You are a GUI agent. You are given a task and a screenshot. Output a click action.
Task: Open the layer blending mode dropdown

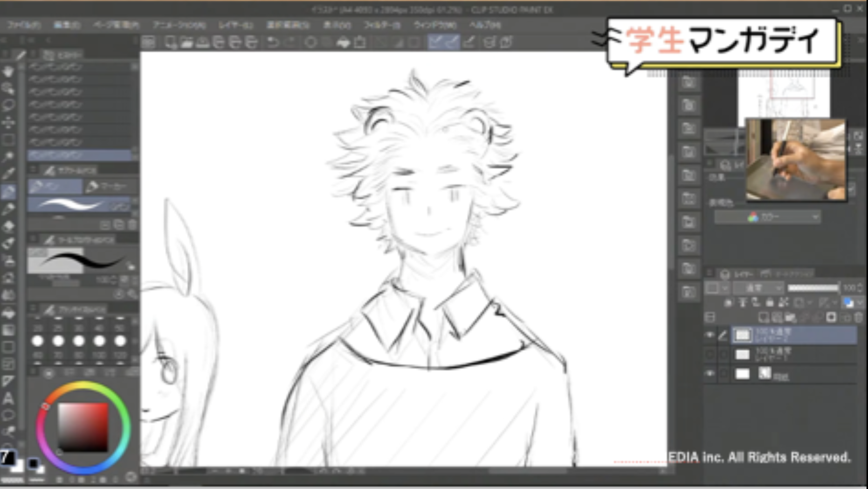point(758,288)
